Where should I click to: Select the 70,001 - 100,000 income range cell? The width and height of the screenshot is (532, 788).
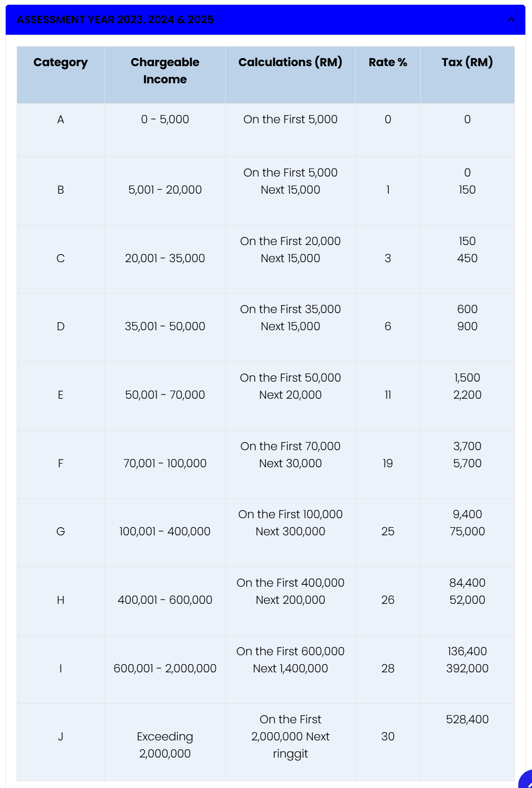[165, 463]
